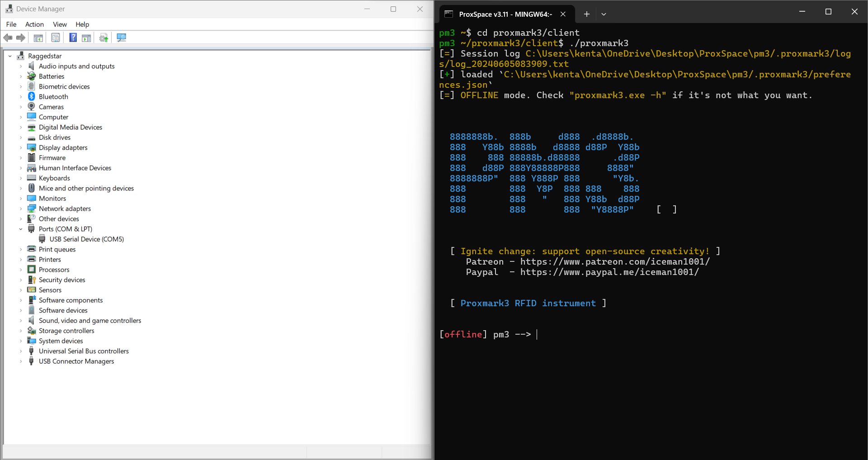Click the Display adapters icon
This screenshot has height=460, width=868.
pos(31,147)
